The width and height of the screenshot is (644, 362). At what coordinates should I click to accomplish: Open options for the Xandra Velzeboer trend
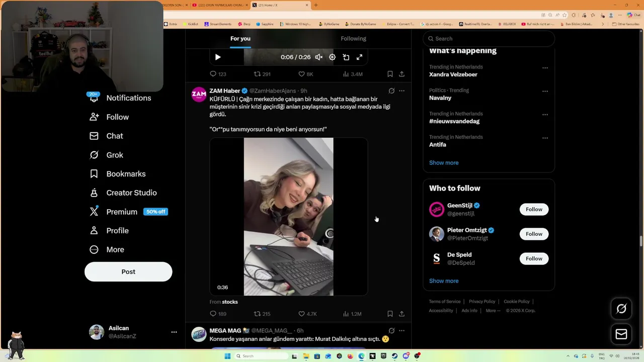545,68
